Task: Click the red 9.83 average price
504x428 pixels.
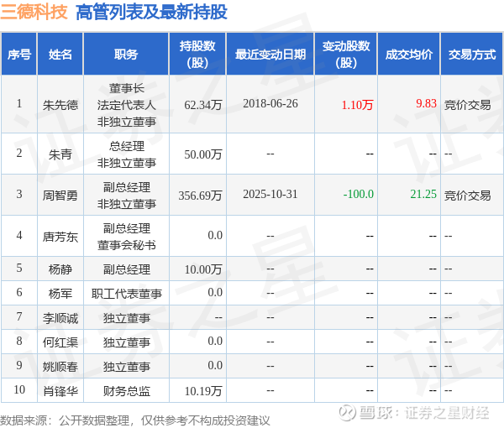Action: click(426, 103)
